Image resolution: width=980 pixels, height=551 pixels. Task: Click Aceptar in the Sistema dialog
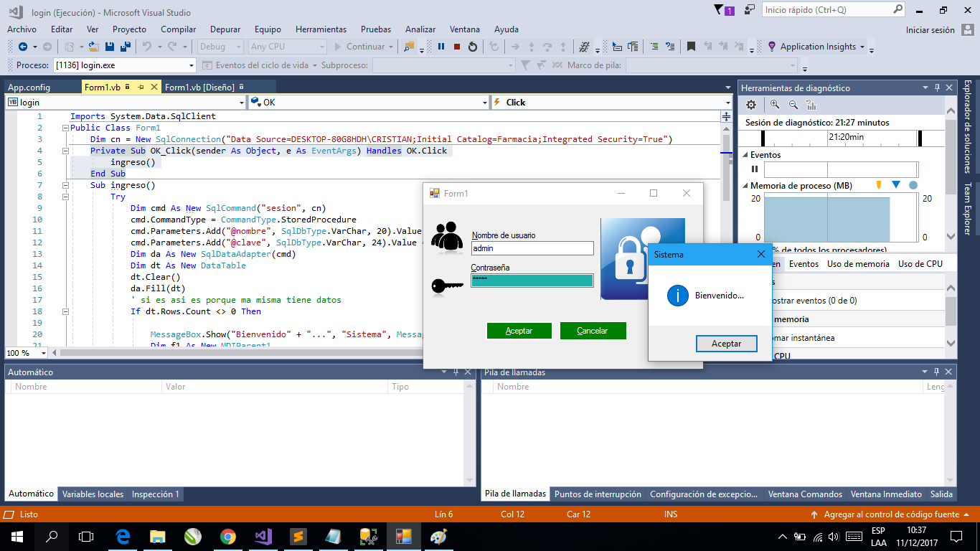point(726,343)
